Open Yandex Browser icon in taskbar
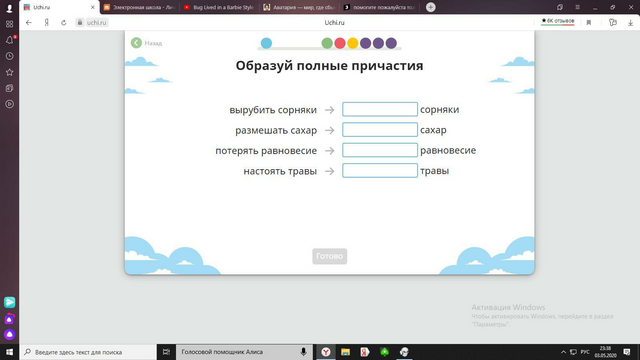The width and height of the screenshot is (640, 360). point(326,352)
